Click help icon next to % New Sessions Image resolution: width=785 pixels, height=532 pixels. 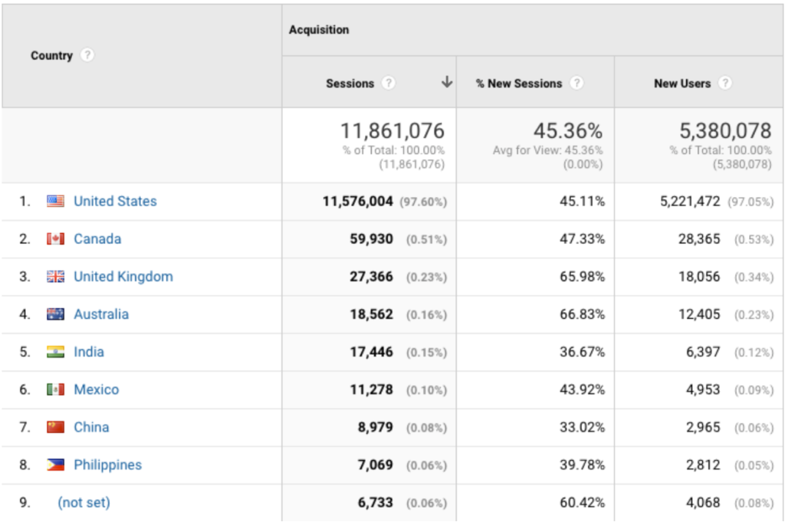pos(576,84)
